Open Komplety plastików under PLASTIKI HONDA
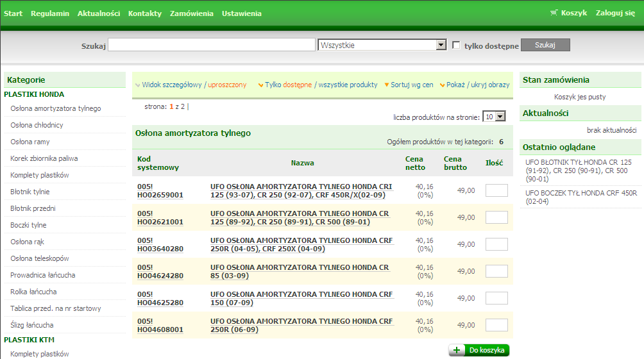Image resolution: width=644 pixels, height=359 pixels. click(39, 175)
